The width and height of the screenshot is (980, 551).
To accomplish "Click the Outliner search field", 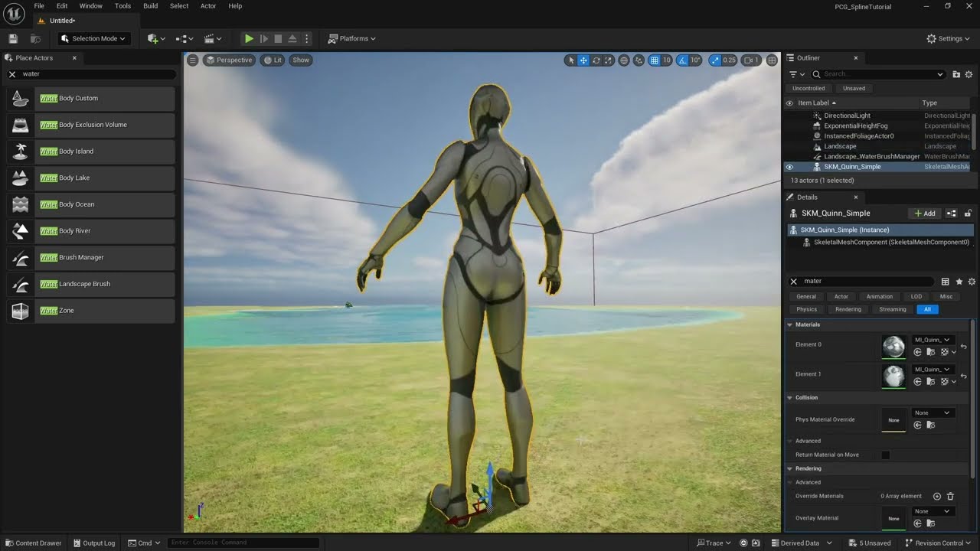I will pyautogui.click(x=879, y=74).
